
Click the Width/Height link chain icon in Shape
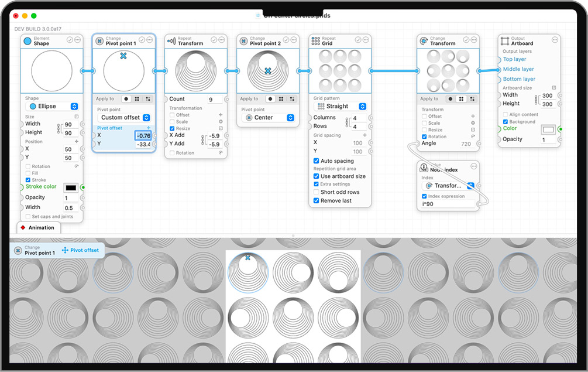tap(59, 128)
